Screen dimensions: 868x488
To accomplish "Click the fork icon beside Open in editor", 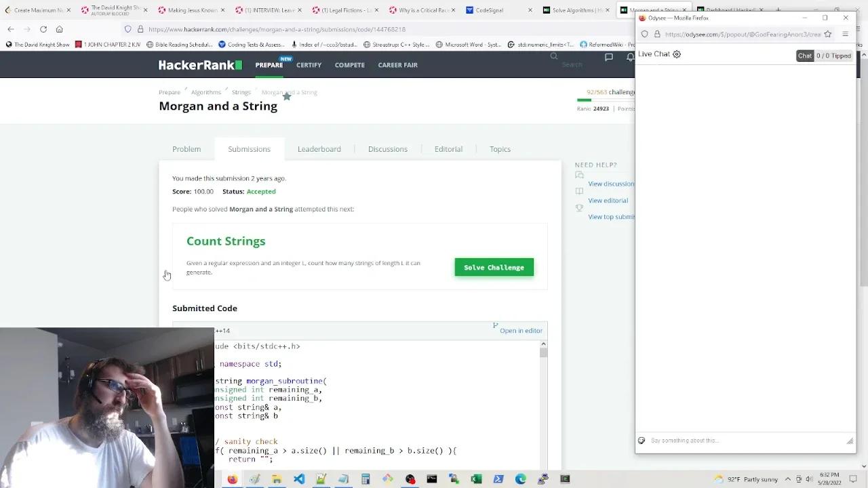I will (496, 326).
